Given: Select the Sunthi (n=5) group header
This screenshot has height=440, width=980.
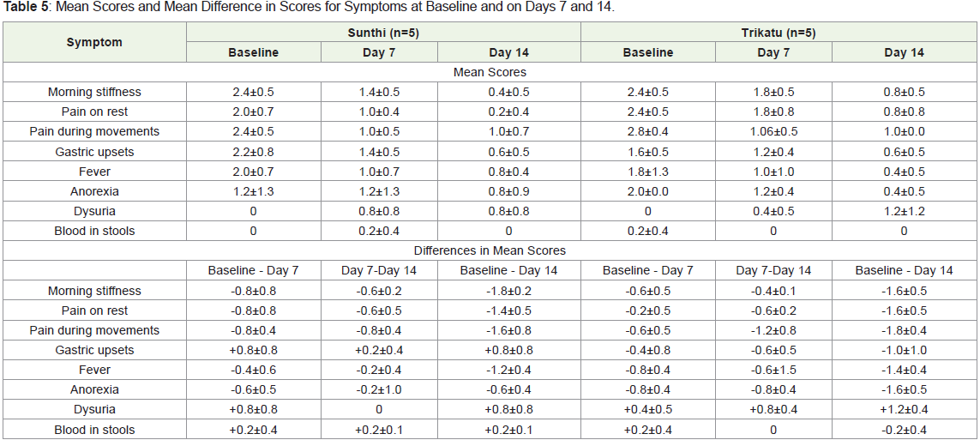Looking at the screenshot, I should [384, 33].
